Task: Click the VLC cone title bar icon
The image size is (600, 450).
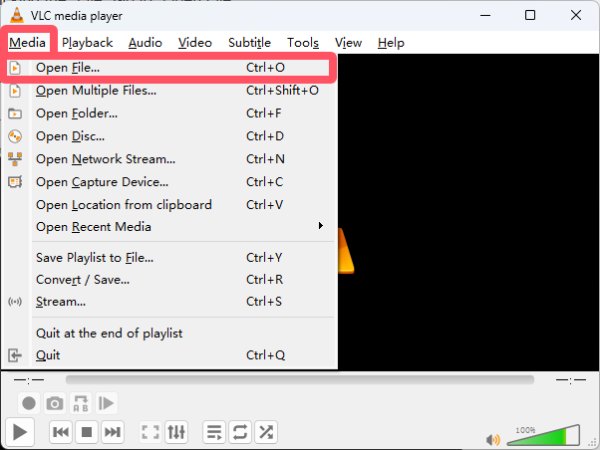Action: coord(16,15)
